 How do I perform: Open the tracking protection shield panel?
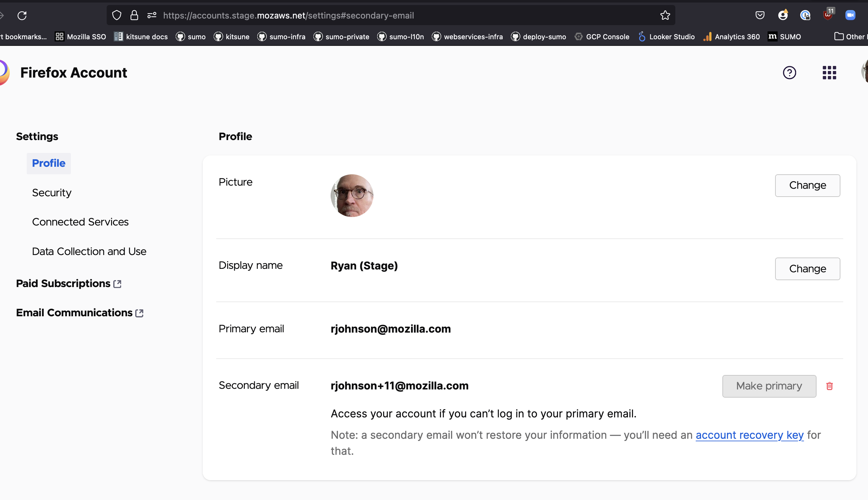point(117,15)
